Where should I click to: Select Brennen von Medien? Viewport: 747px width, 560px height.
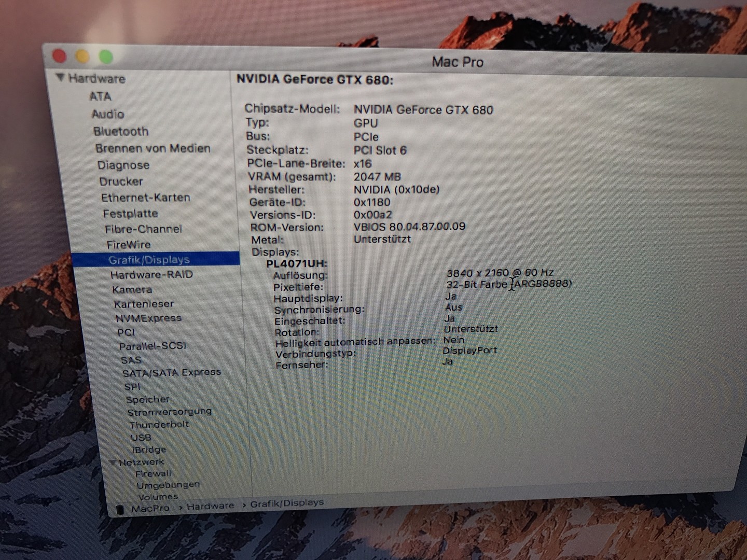153,148
